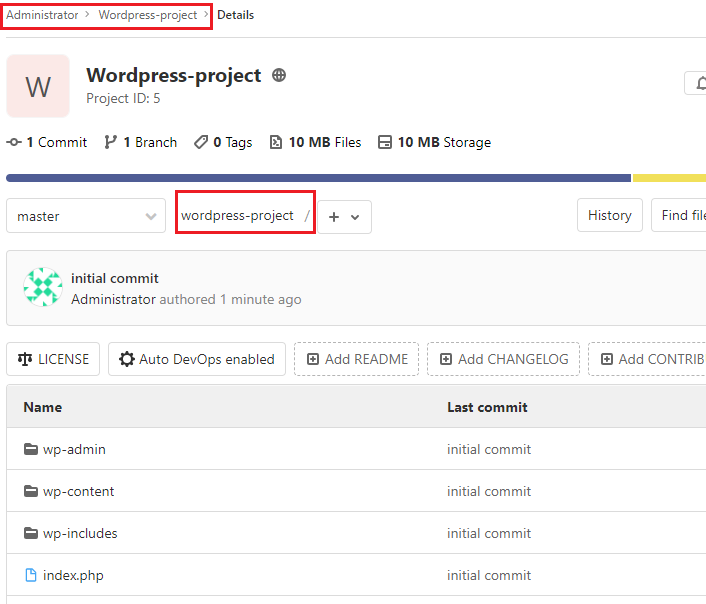706x604 pixels.
Task: Click initial commit in wp-content row
Action: (x=489, y=491)
